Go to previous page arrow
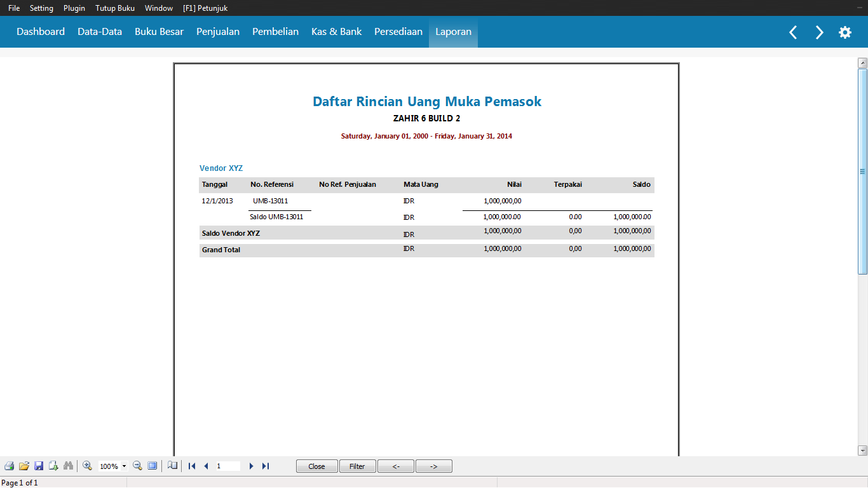This screenshot has height=488, width=868. coord(206,466)
